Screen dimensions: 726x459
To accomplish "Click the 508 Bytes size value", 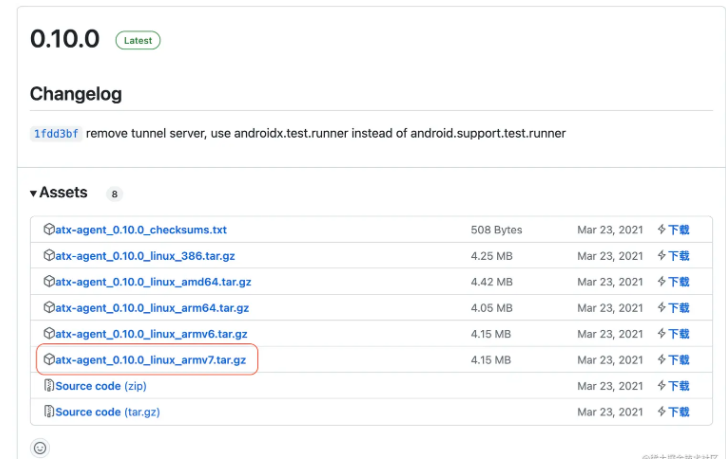I will coord(496,230).
